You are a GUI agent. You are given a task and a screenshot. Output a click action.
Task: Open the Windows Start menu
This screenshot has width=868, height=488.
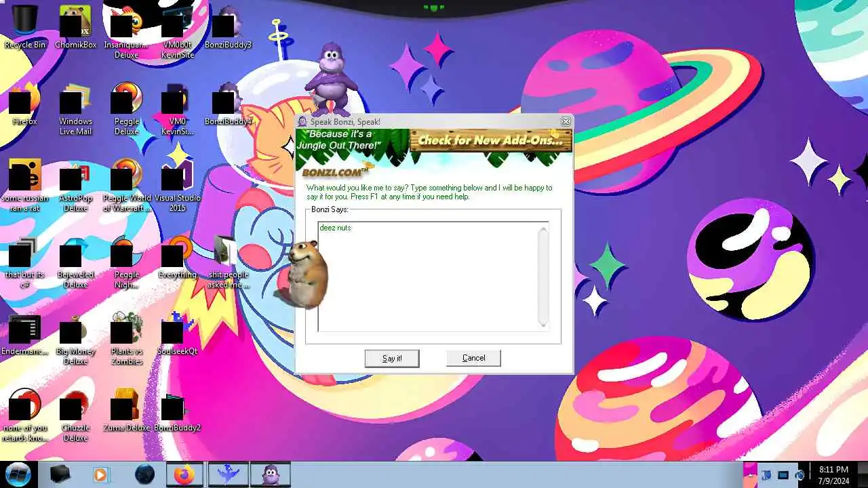pos(18,474)
